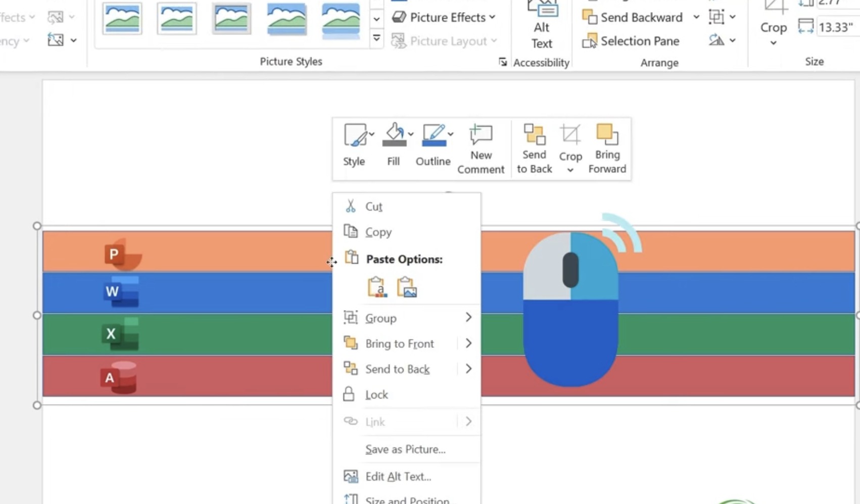Click the Width size icon beside 13.33"
The width and height of the screenshot is (860, 504).
[805, 27]
